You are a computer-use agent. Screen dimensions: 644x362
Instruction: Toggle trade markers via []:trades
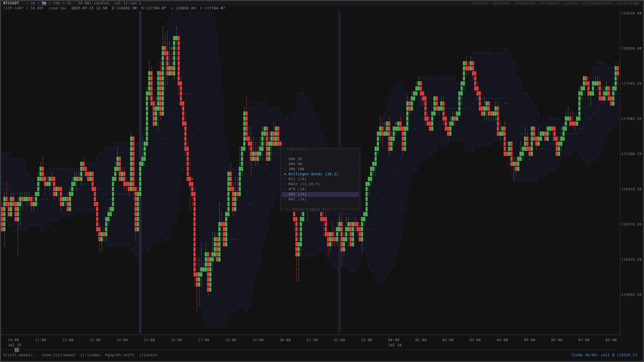(90, 355)
